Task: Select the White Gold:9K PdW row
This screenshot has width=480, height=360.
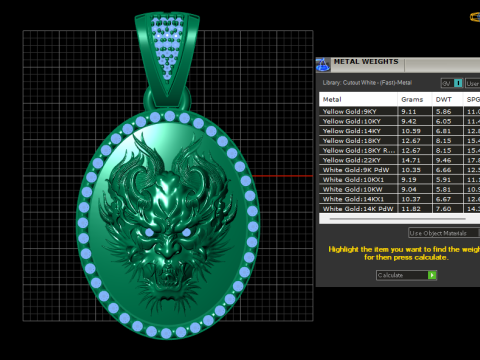Action: point(400,170)
